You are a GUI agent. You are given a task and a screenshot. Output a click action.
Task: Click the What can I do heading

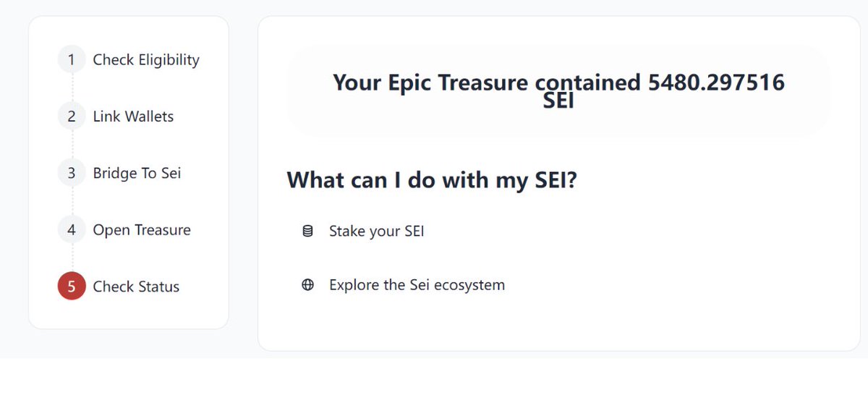(432, 179)
